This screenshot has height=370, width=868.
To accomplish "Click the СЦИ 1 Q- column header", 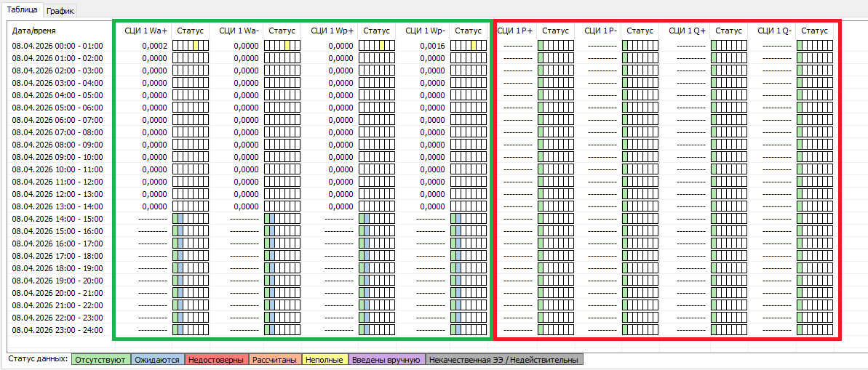I will point(774,31).
